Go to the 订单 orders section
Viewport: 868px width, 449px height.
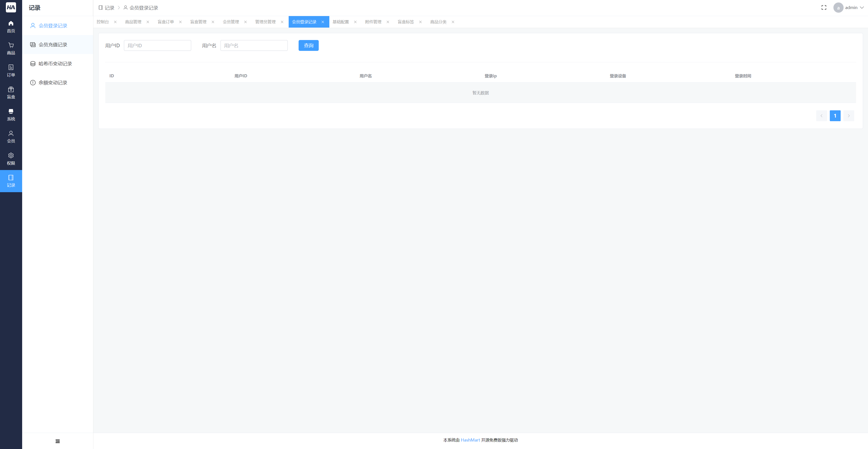11,71
